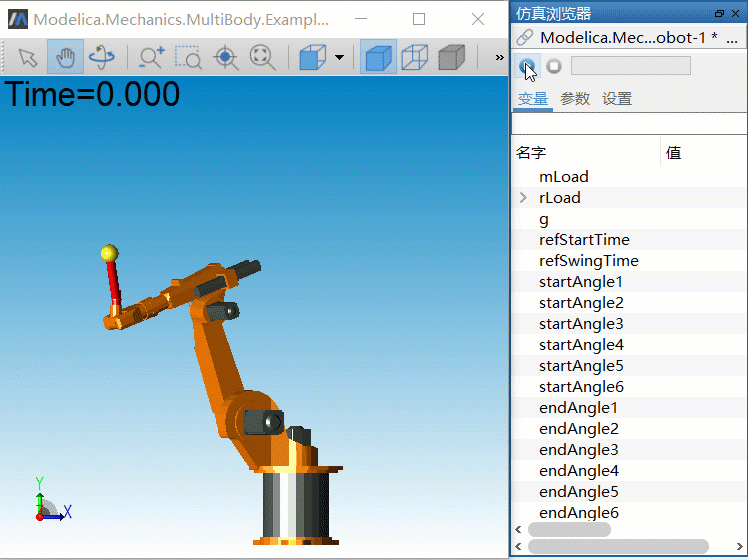Viewport: 748px width, 560px height.
Task: Click the variable search input field
Action: (628, 123)
